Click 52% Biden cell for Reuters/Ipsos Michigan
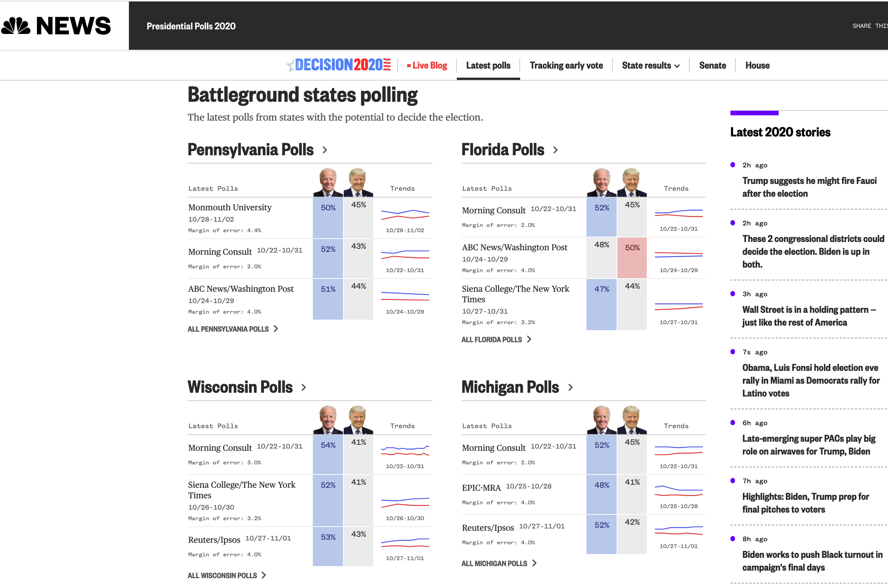The width and height of the screenshot is (888, 588). click(602, 534)
